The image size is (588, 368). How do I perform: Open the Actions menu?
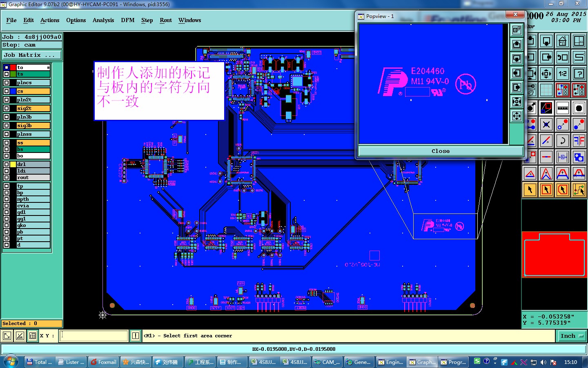pos(50,20)
